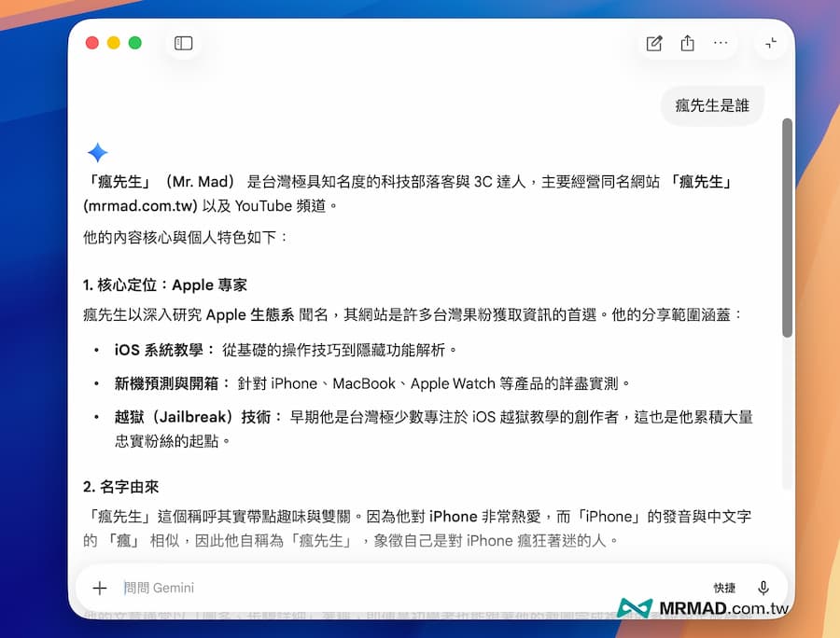Focus the 問問 Gemini input field
Image resolution: width=840 pixels, height=638 pixels.
[280, 588]
